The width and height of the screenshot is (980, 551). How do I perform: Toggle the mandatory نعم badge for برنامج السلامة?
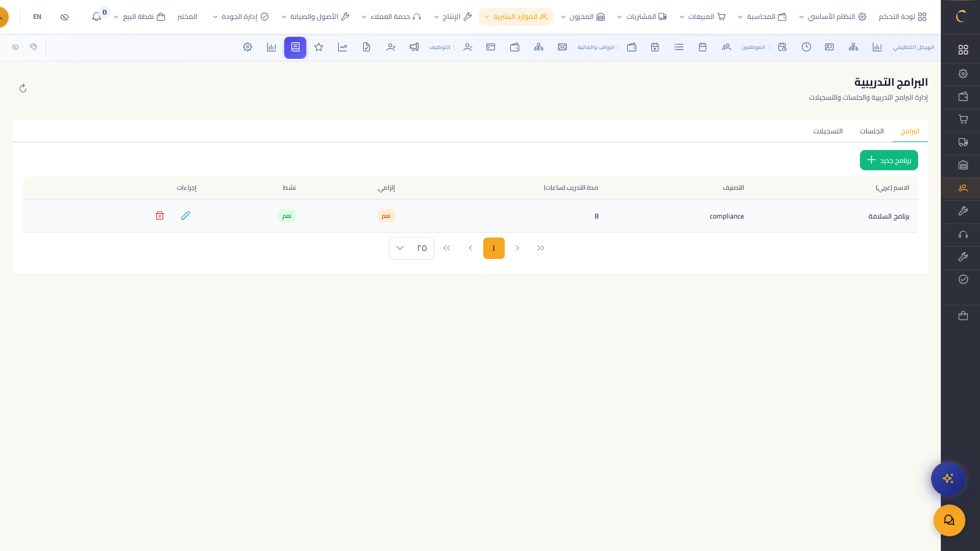(x=386, y=216)
